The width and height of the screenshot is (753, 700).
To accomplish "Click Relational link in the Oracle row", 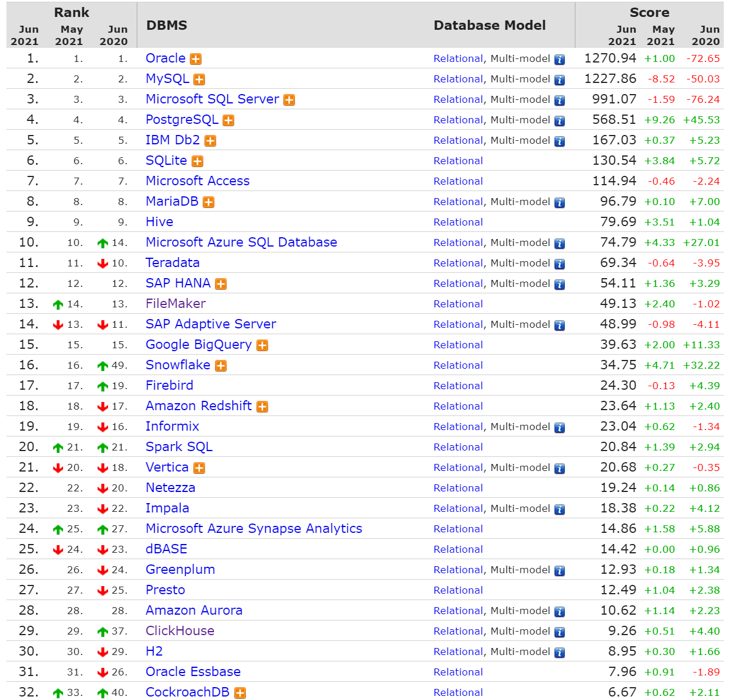I will click(458, 58).
